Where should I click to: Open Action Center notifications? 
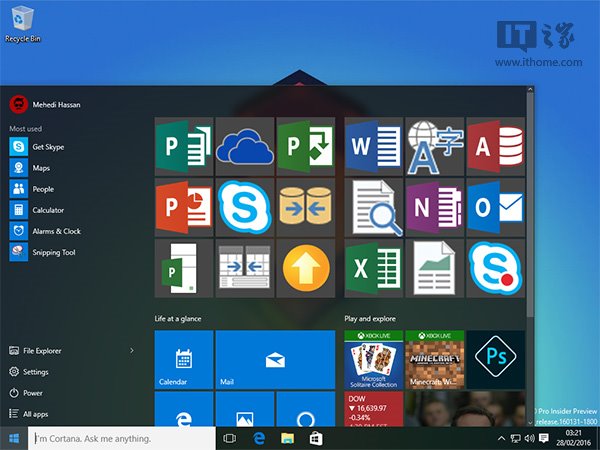(x=543, y=438)
